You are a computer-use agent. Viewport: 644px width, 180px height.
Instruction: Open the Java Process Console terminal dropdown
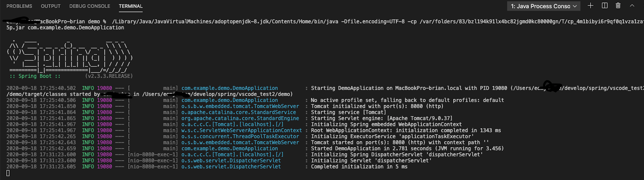[543, 6]
